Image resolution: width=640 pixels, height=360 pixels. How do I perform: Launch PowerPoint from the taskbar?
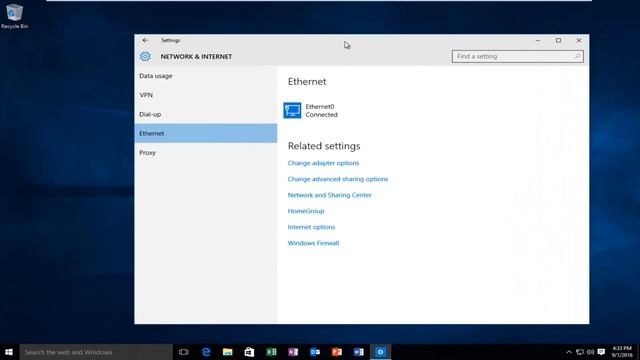click(337, 352)
